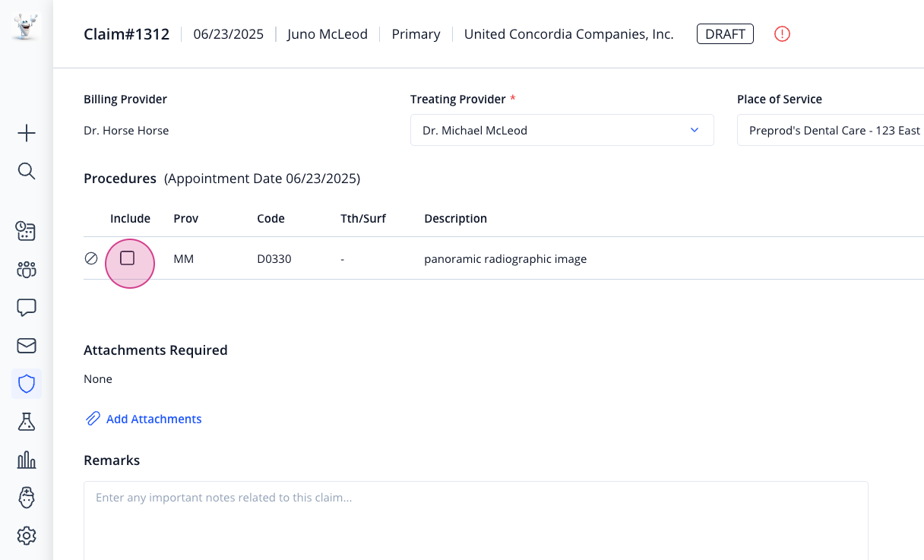924x560 pixels.
Task: Click the Remarks heading
Action: click(x=112, y=460)
